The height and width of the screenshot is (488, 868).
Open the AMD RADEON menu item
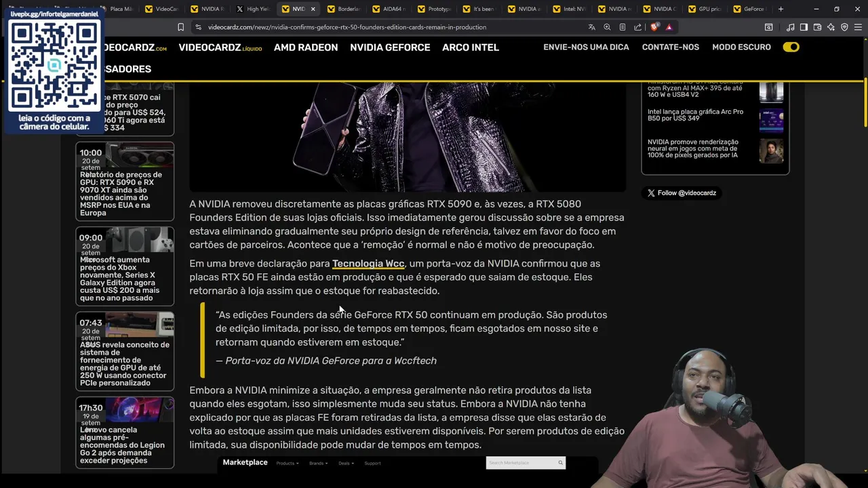point(306,47)
